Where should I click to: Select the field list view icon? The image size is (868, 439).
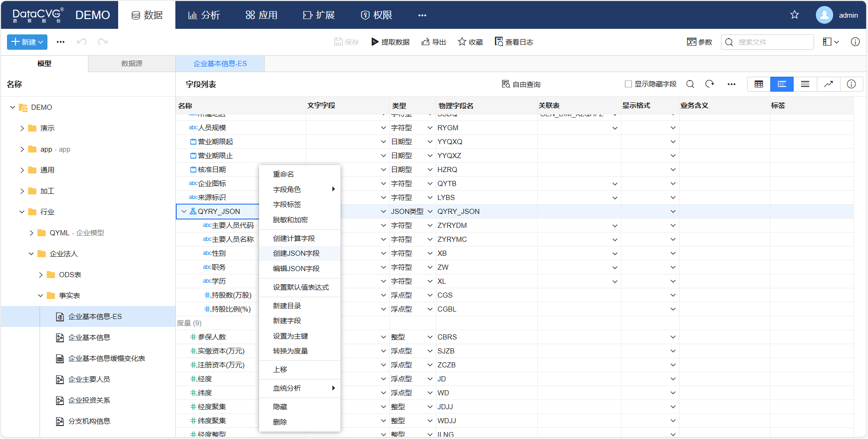point(782,84)
